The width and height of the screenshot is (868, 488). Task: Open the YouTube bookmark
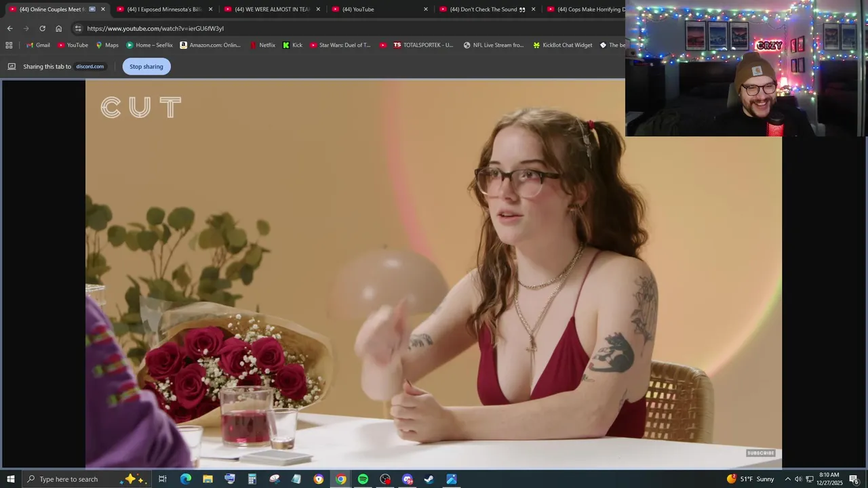tap(73, 45)
